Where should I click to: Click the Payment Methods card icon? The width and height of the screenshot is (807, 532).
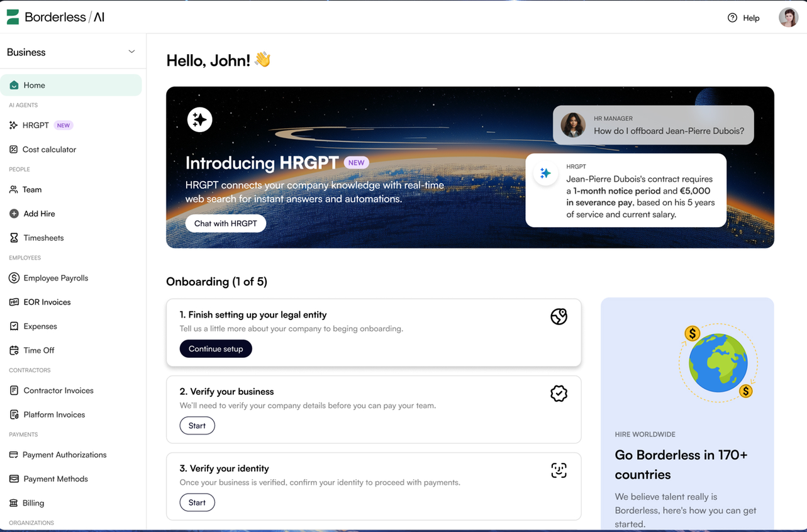[14, 479]
